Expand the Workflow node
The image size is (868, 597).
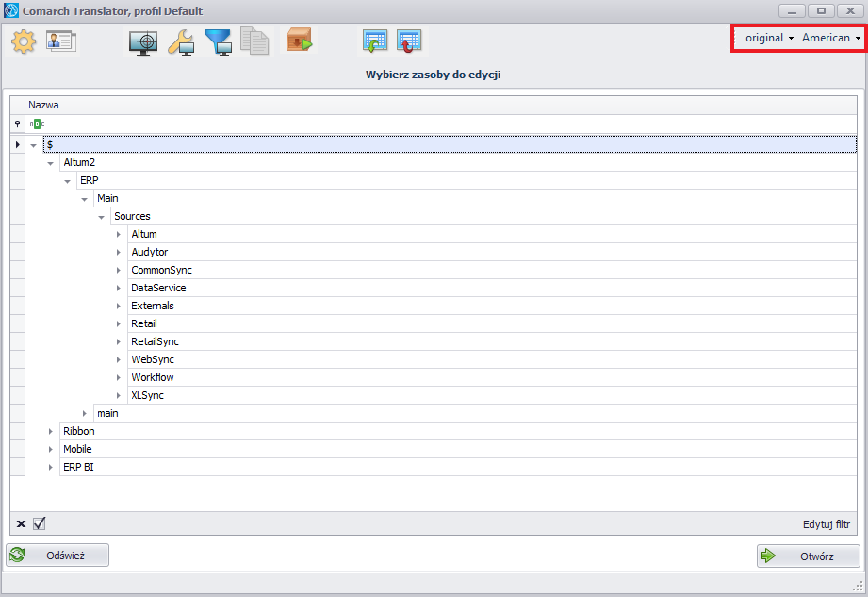coord(119,377)
